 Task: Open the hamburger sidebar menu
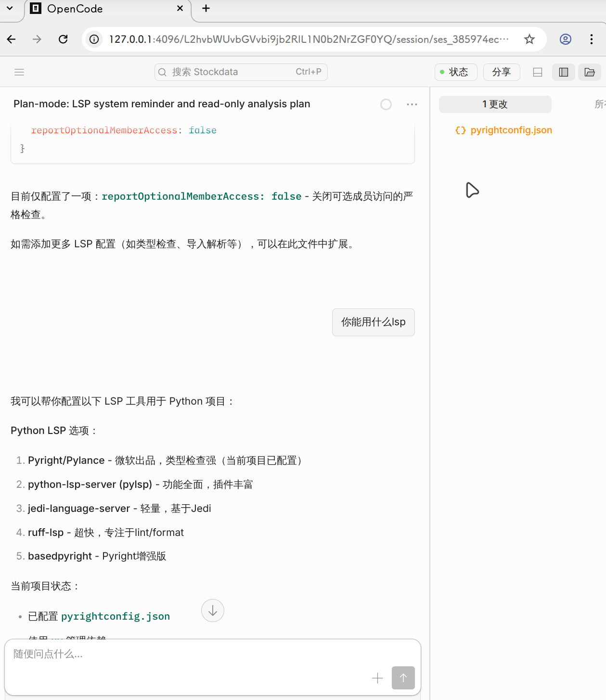click(x=19, y=72)
